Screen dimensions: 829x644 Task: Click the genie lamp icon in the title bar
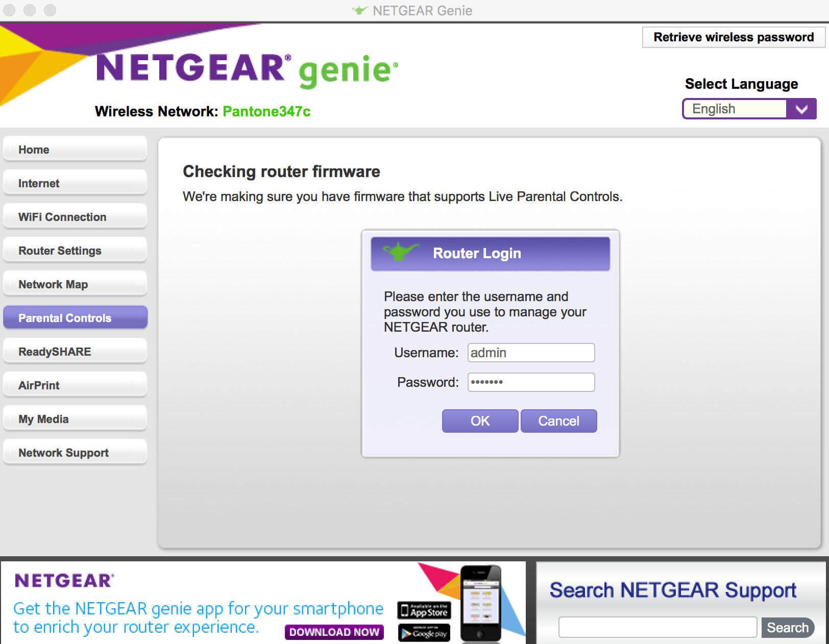coord(359,10)
